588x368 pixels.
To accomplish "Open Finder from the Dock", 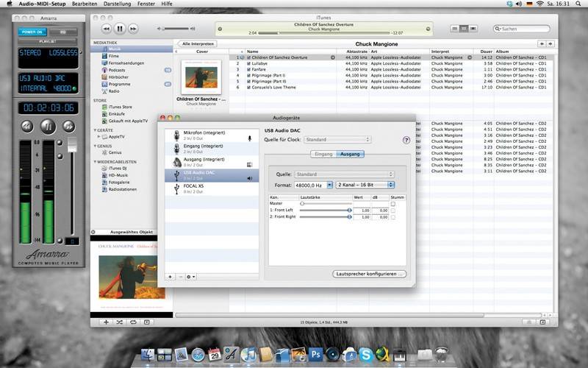I will point(148,355).
